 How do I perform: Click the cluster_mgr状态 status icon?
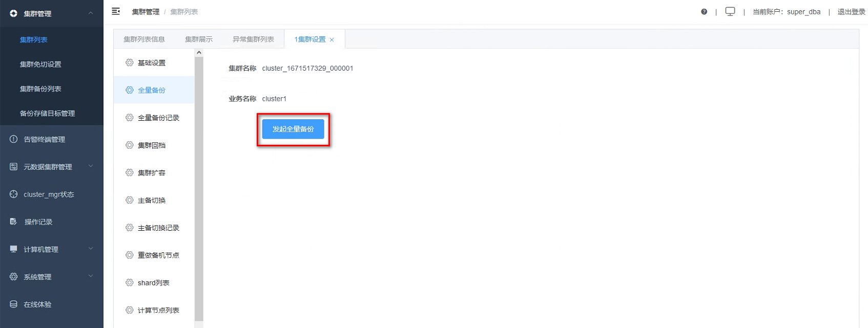pyautogui.click(x=13, y=194)
